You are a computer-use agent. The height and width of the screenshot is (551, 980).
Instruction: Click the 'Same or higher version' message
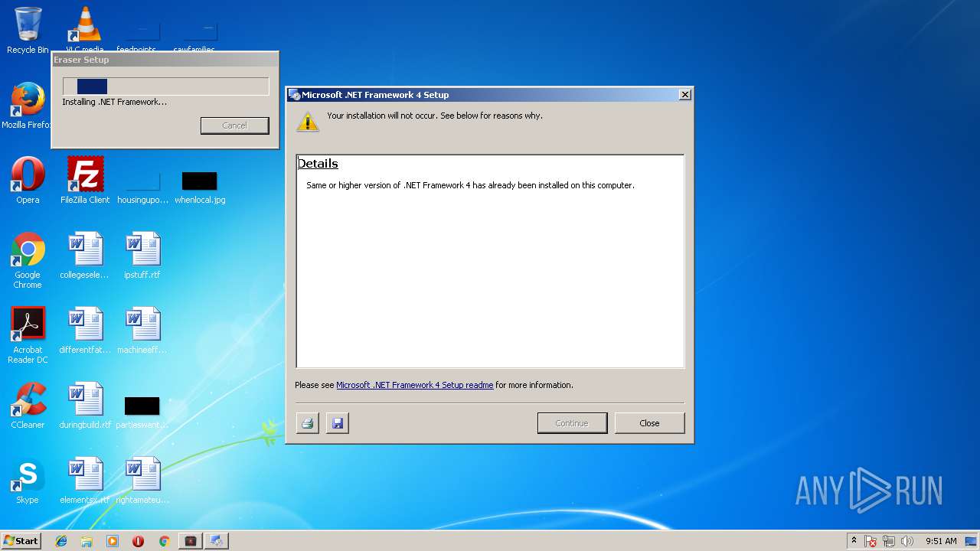click(x=470, y=185)
